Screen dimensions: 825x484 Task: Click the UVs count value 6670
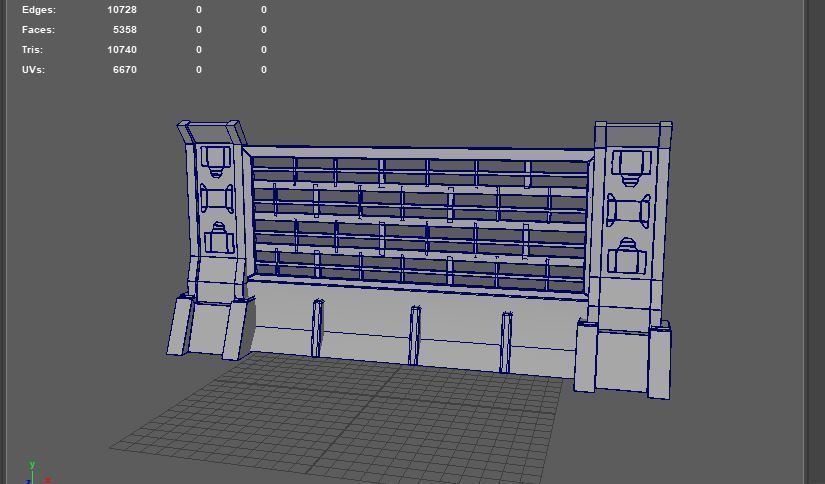125,70
